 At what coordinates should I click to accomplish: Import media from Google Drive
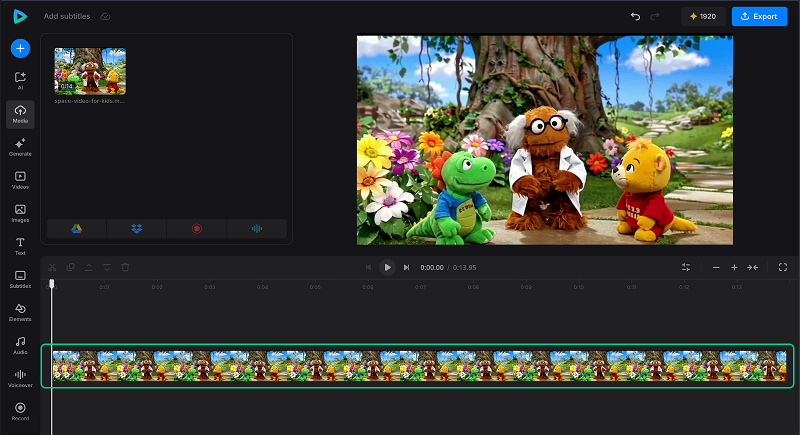click(x=77, y=228)
